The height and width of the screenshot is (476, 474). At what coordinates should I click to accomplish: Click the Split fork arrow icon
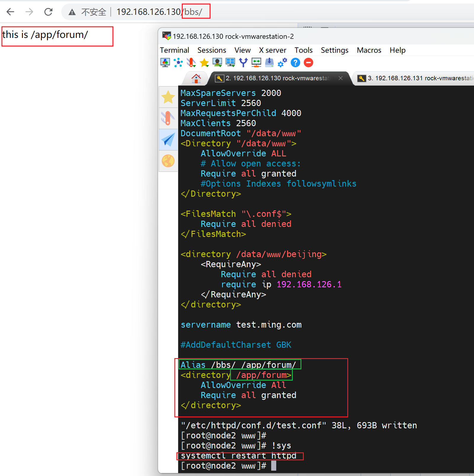243,62
